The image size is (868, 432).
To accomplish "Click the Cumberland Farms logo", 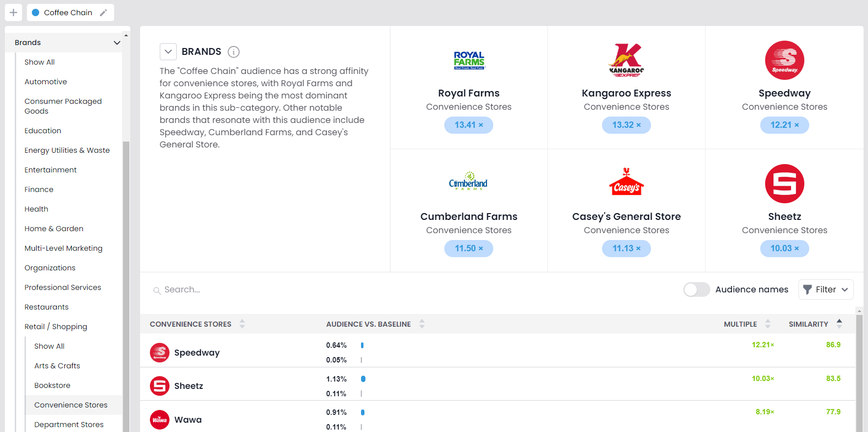I will tap(468, 182).
